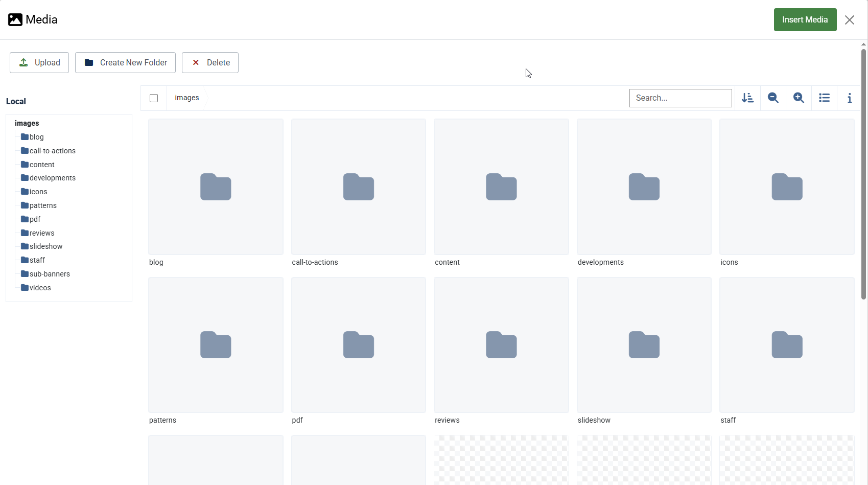Click the Insert Media button

click(805, 20)
